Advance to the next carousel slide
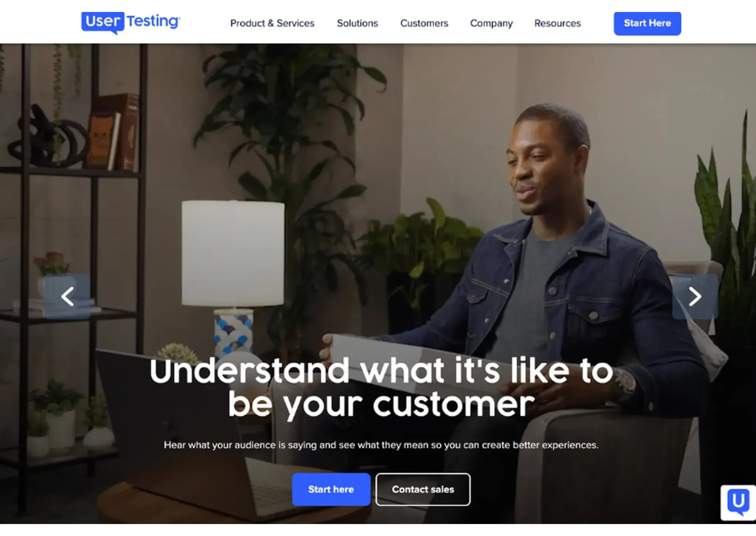756x536 pixels. point(695,296)
